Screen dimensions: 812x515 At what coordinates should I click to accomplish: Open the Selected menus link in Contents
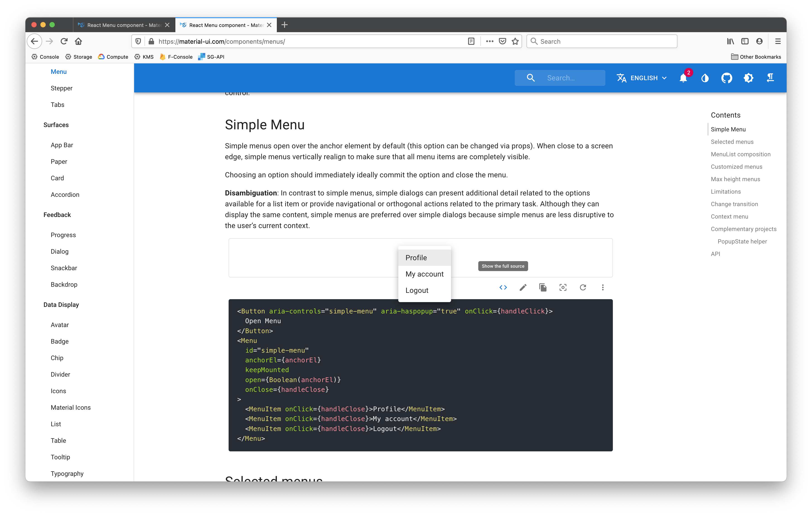point(732,142)
